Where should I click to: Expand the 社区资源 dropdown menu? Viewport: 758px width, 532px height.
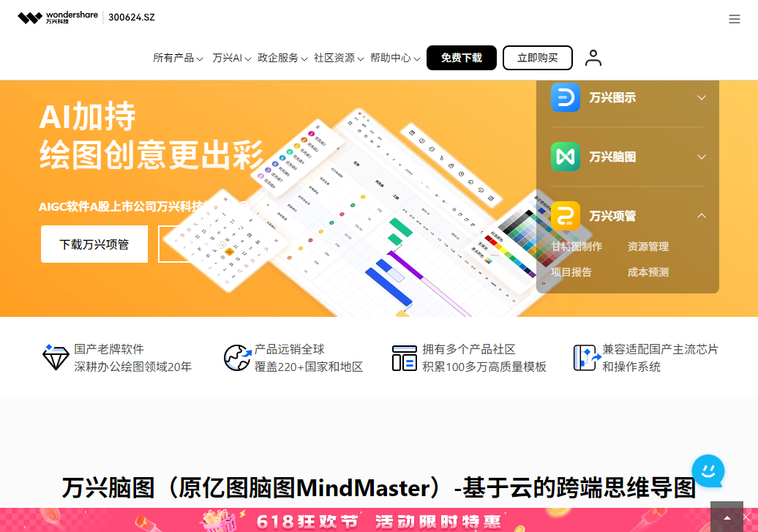pyautogui.click(x=338, y=58)
